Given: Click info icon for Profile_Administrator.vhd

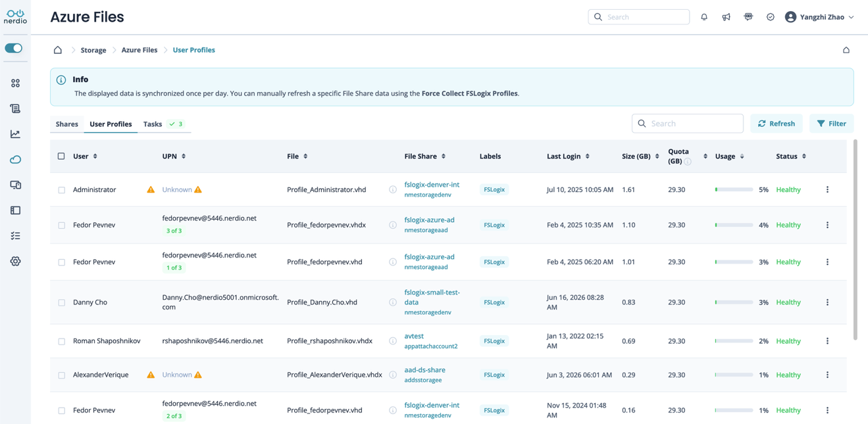Looking at the screenshot, I should (393, 189).
